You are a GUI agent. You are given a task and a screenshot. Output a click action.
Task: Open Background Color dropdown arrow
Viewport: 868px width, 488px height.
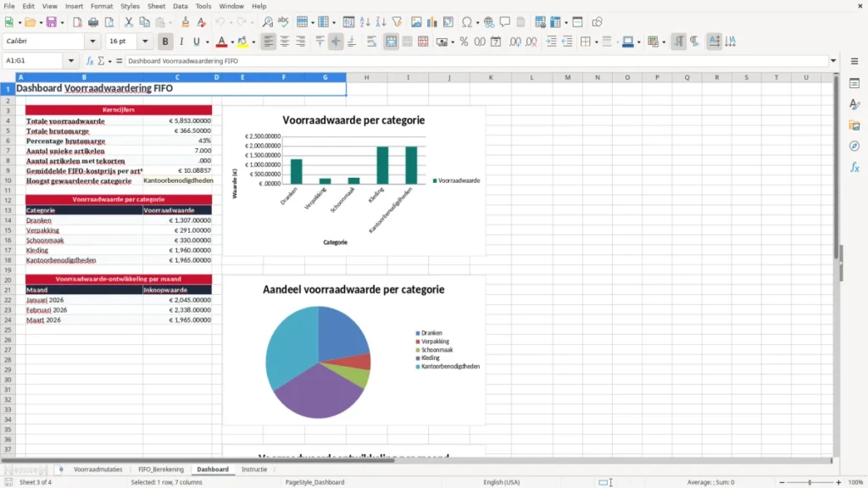253,42
